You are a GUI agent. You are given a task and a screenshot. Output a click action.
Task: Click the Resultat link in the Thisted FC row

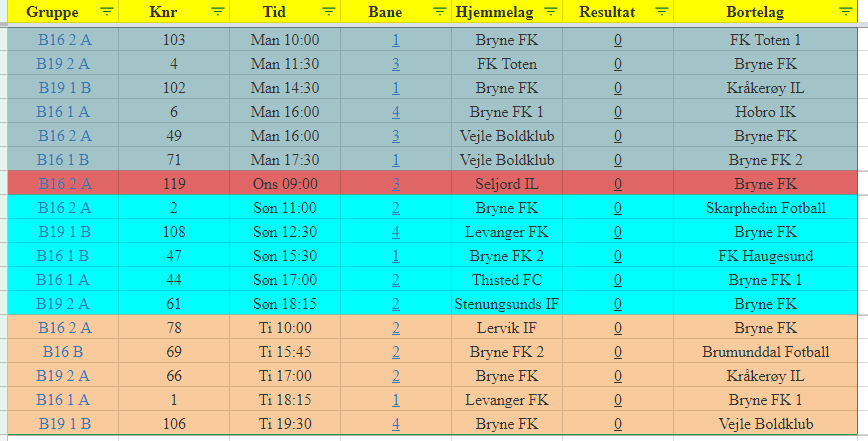tap(618, 280)
